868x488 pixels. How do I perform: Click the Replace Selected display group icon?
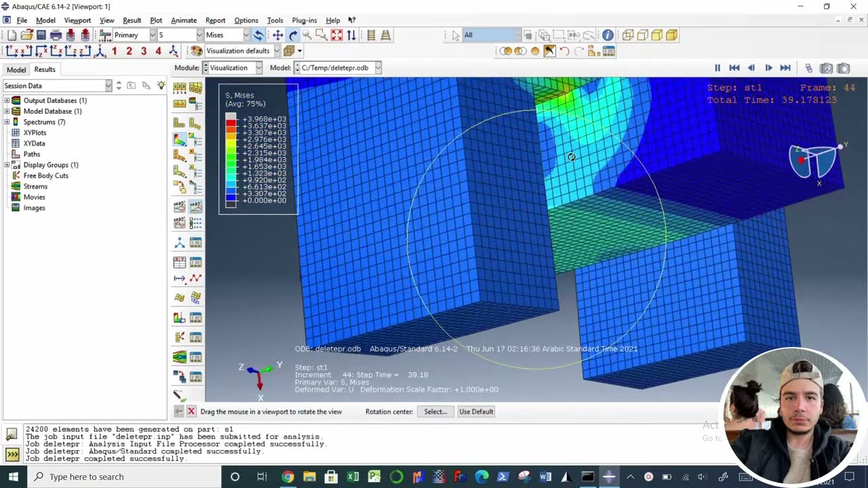click(x=506, y=51)
